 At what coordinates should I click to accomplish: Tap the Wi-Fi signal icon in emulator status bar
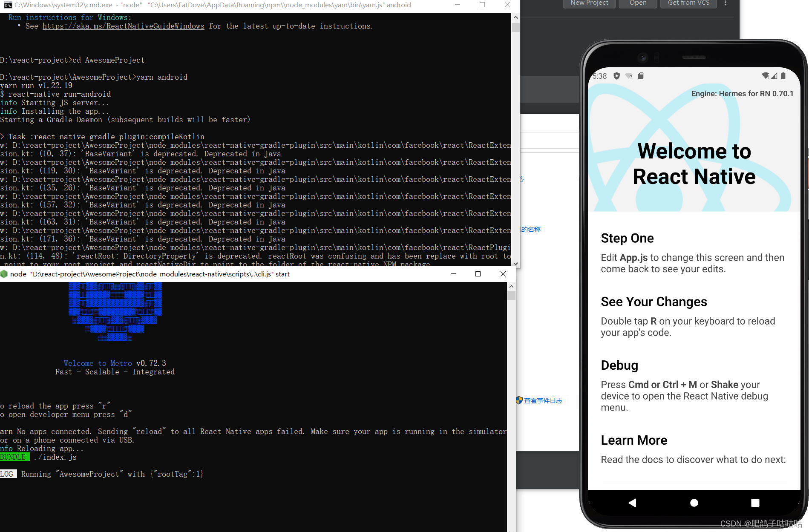765,76
